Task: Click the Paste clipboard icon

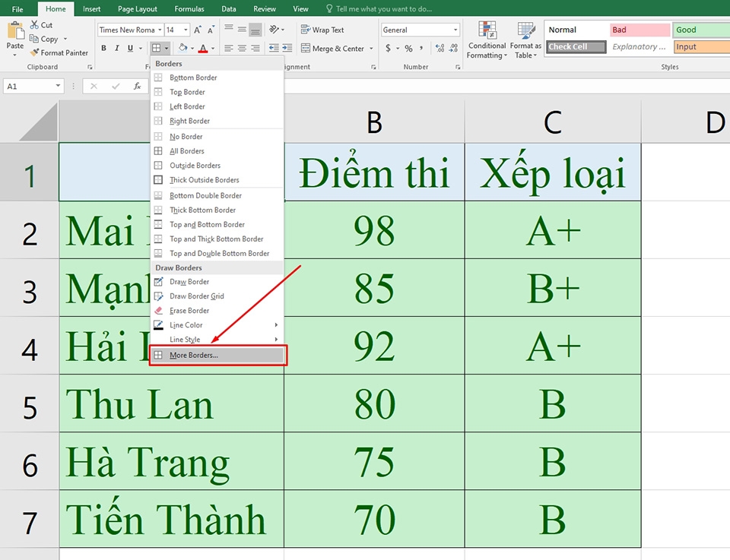Action: 15,31
